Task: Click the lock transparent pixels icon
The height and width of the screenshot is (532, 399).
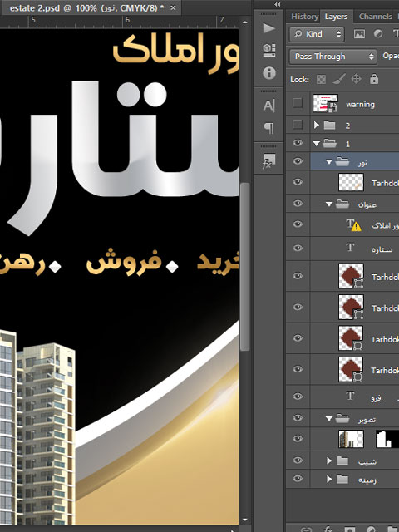Action: pyautogui.click(x=321, y=80)
